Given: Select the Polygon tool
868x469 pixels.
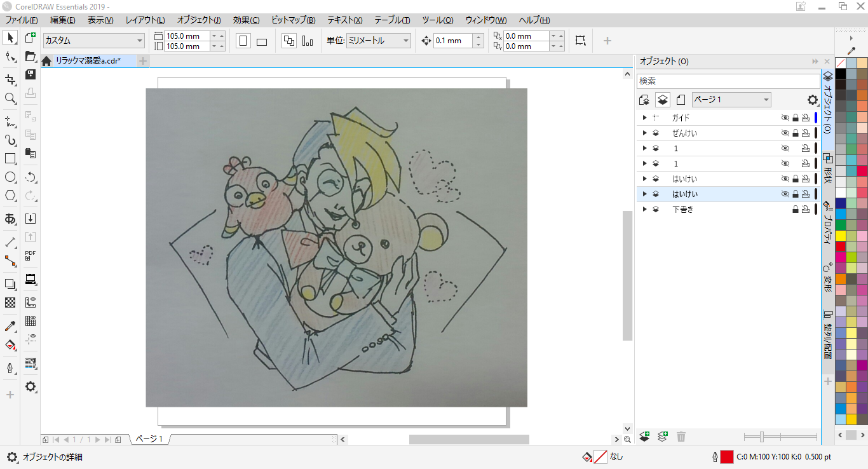Looking at the screenshot, I should [10, 195].
